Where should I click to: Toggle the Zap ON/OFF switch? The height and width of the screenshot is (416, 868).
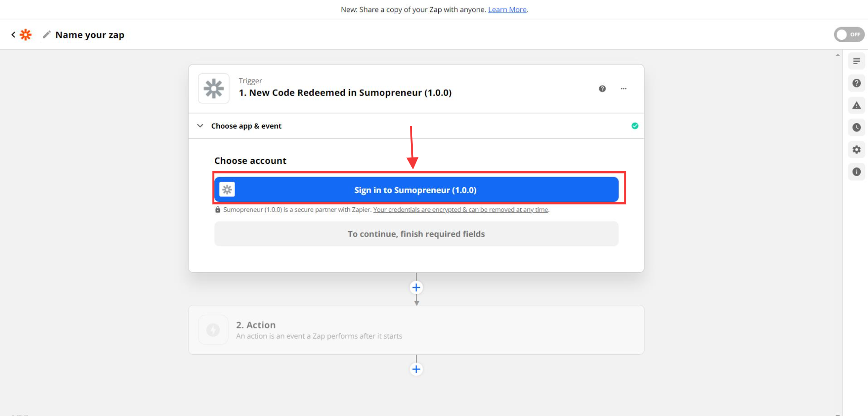[849, 34]
